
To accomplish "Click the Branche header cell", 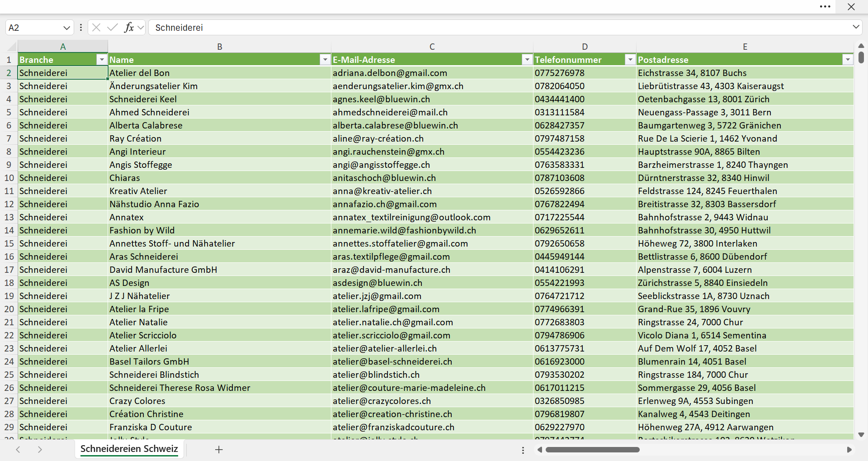I will click(63, 60).
